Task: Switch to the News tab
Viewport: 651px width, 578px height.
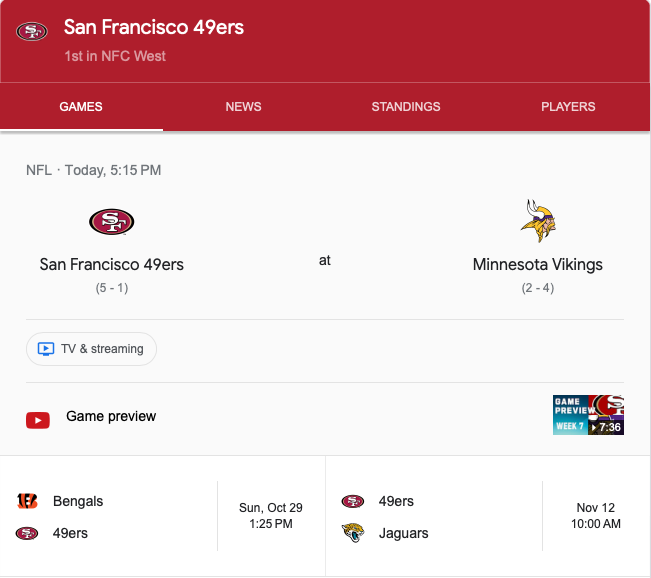Action: (x=244, y=107)
